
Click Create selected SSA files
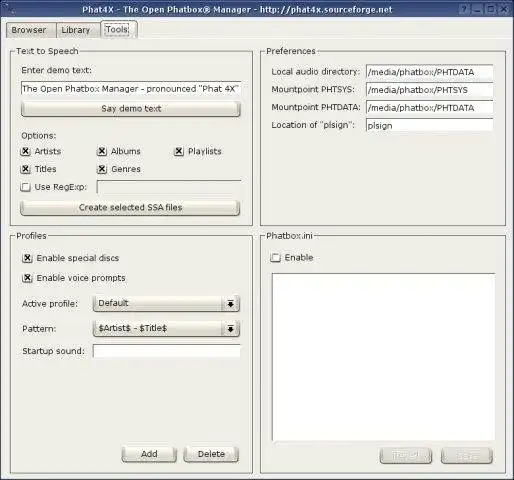point(130,208)
